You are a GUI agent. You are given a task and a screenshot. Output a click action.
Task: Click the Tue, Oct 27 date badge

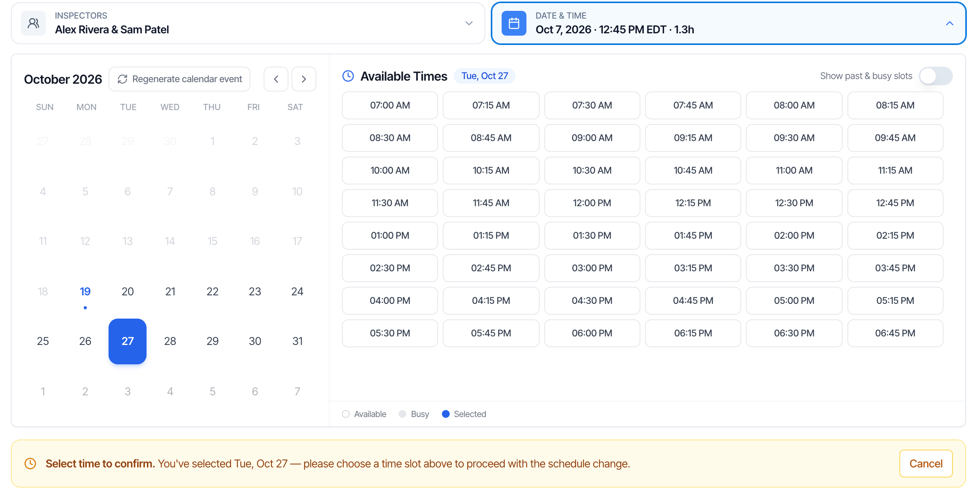(x=485, y=76)
